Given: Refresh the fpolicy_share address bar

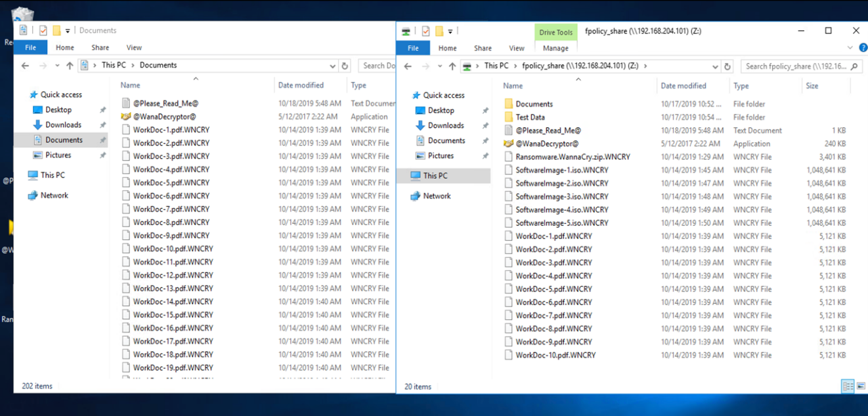Looking at the screenshot, I should pyautogui.click(x=727, y=66).
